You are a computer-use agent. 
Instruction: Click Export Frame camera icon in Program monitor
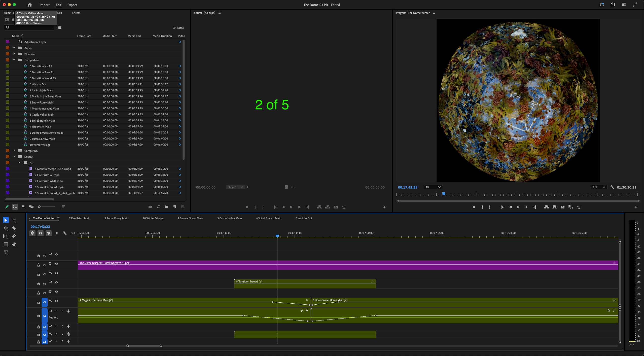pos(562,207)
